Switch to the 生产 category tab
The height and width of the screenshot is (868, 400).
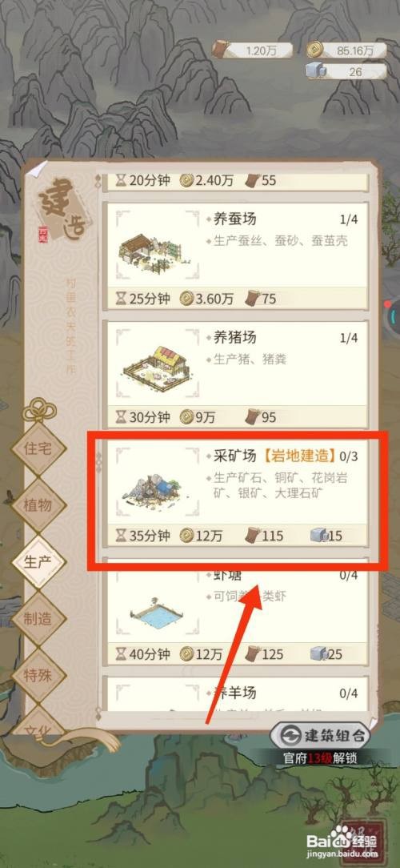pyautogui.click(x=38, y=562)
